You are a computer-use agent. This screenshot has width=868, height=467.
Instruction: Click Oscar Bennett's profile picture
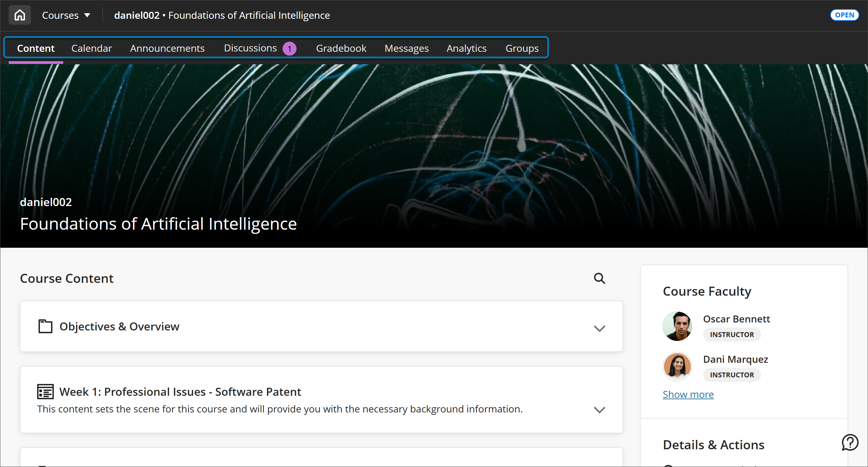[x=677, y=326]
